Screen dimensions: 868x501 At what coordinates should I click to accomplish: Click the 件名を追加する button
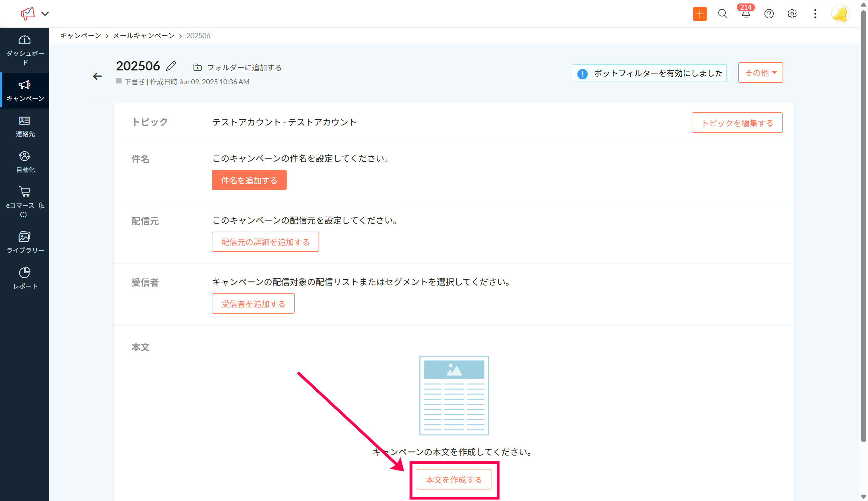click(x=249, y=180)
